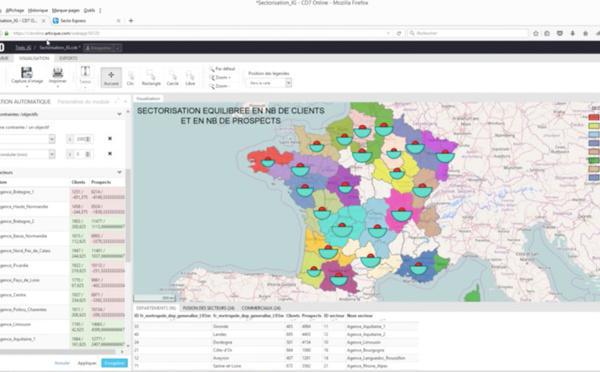Click the Gironde row in the table
Viewport: 600px width, 372px height.
(x=276, y=326)
